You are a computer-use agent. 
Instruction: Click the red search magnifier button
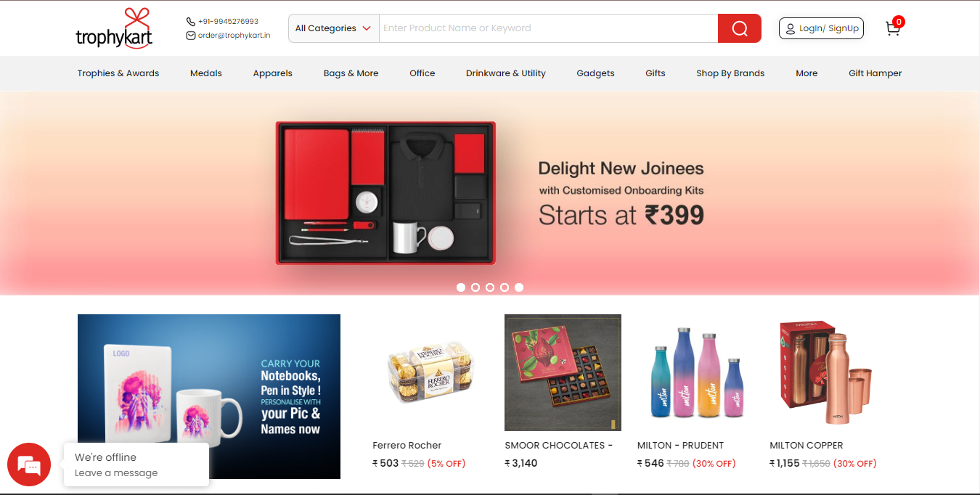tap(739, 28)
